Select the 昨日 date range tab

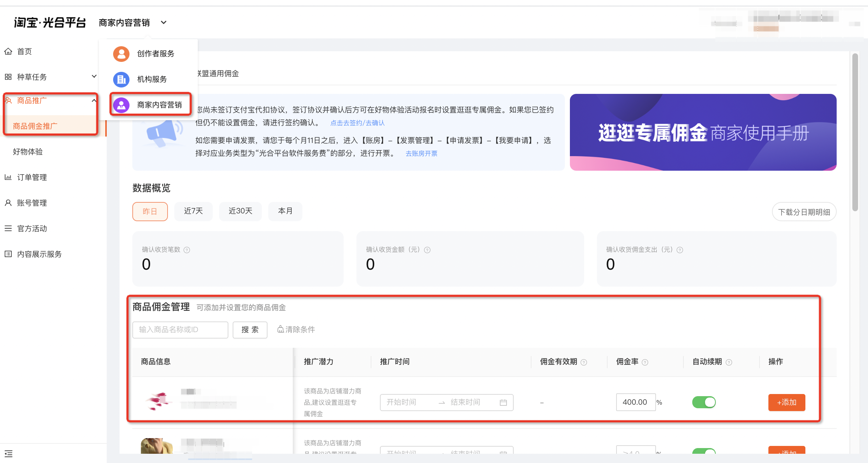pyautogui.click(x=150, y=212)
